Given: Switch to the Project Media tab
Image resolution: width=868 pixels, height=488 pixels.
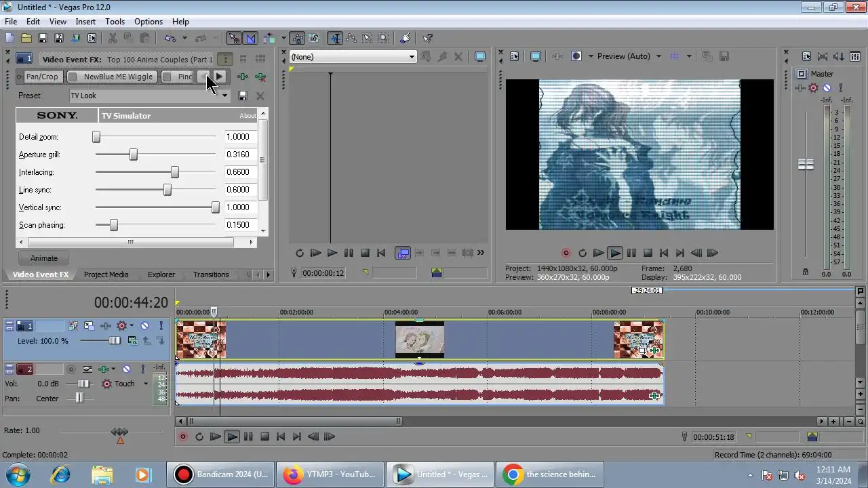Looking at the screenshot, I should (x=106, y=274).
